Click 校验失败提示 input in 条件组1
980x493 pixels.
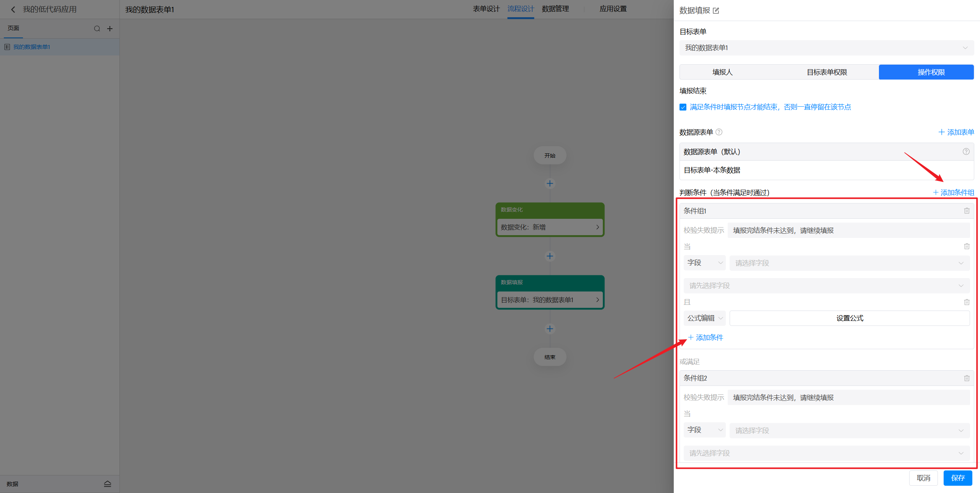[x=848, y=230]
